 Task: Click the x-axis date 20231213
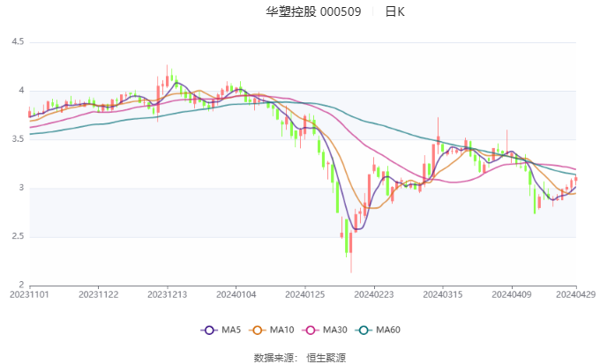click(x=168, y=294)
